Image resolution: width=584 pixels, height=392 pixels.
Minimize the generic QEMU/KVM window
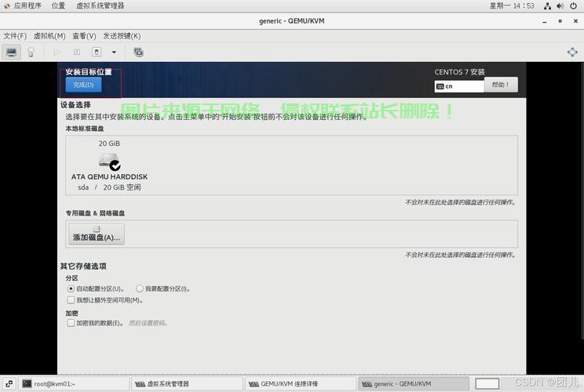[x=545, y=21]
